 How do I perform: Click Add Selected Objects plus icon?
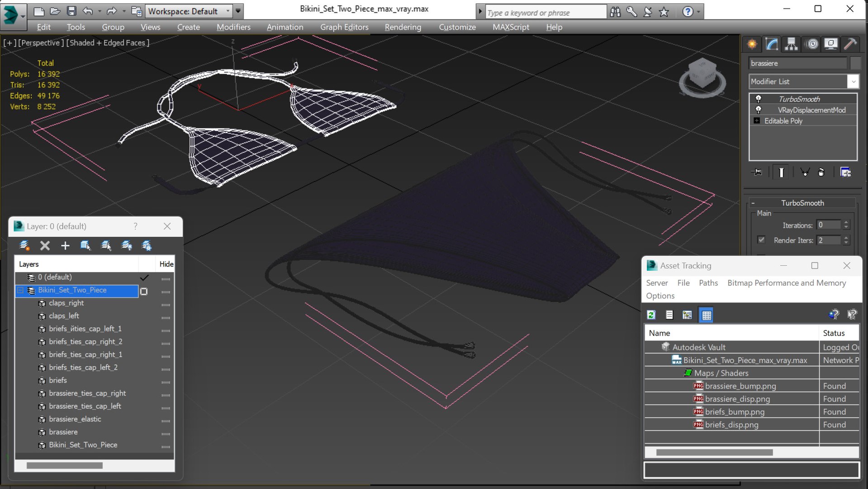tap(65, 245)
